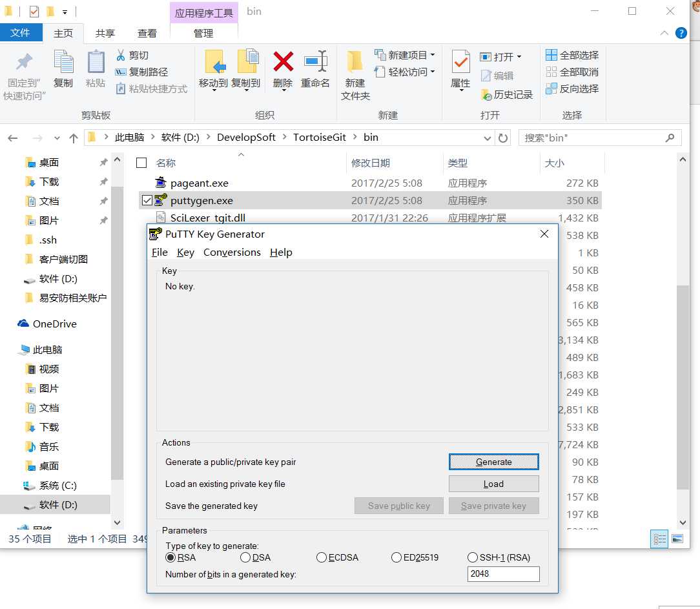Click DevelopSoft in the address breadcrumb

(x=246, y=138)
